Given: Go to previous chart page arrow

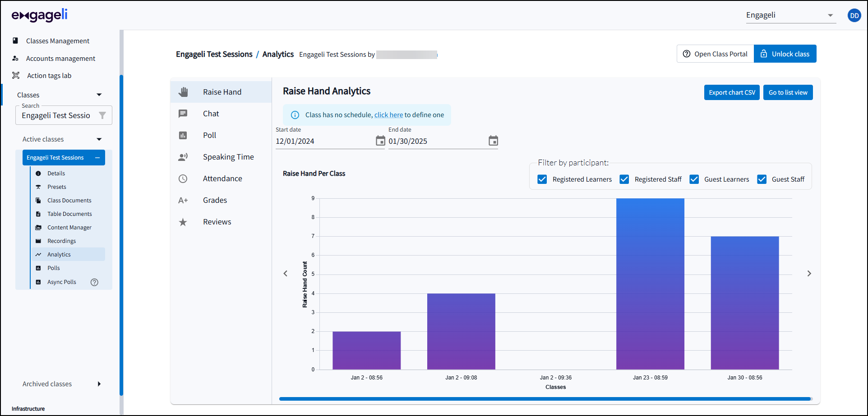Looking at the screenshot, I should pyautogui.click(x=285, y=274).
